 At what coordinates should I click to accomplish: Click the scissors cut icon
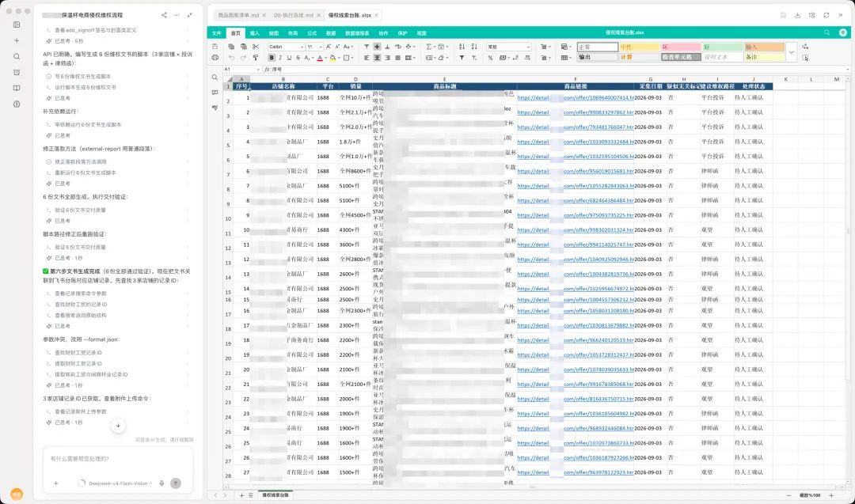point(256,47)
